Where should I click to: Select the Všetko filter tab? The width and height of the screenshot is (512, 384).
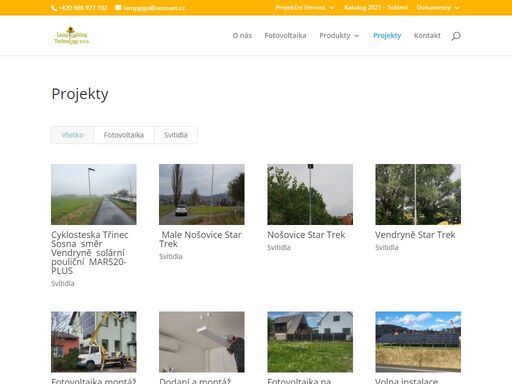(72, 135)
